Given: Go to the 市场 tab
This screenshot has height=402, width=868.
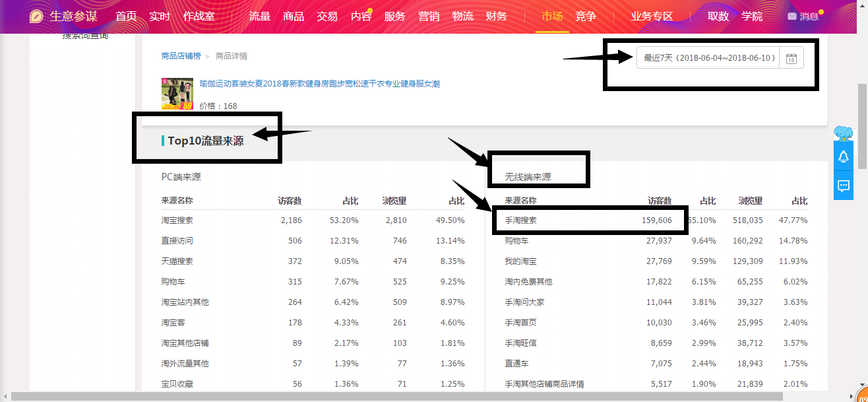Looking at the screenshot, I should point(552,17).
